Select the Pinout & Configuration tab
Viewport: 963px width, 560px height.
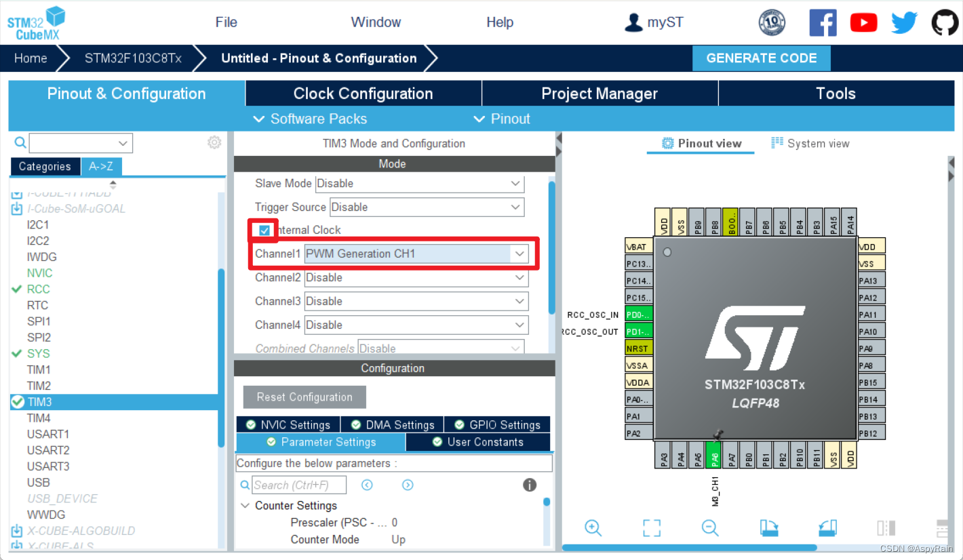coord(126,94)
